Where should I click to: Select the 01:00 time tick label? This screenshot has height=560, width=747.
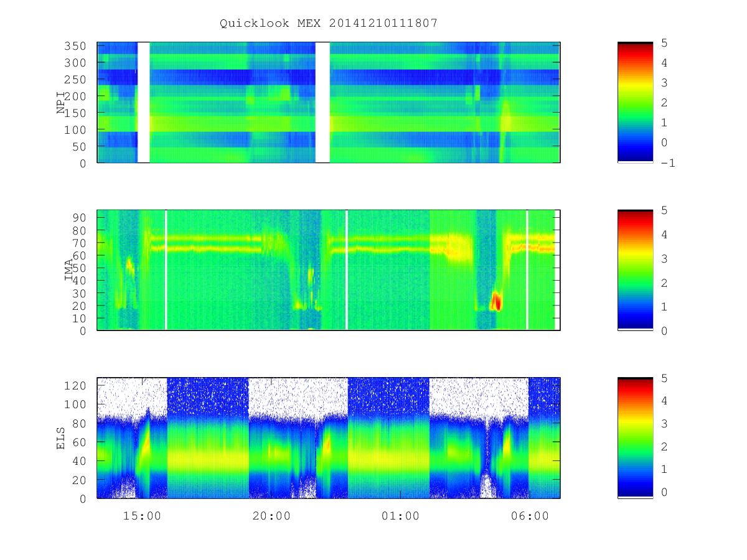click(x=400, y=516)
